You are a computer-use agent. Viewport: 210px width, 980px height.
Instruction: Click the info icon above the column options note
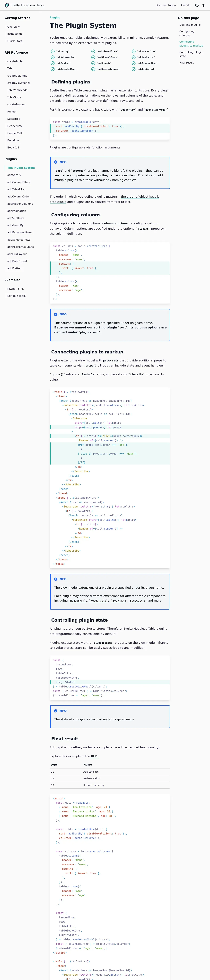click(x=56, y=314)
